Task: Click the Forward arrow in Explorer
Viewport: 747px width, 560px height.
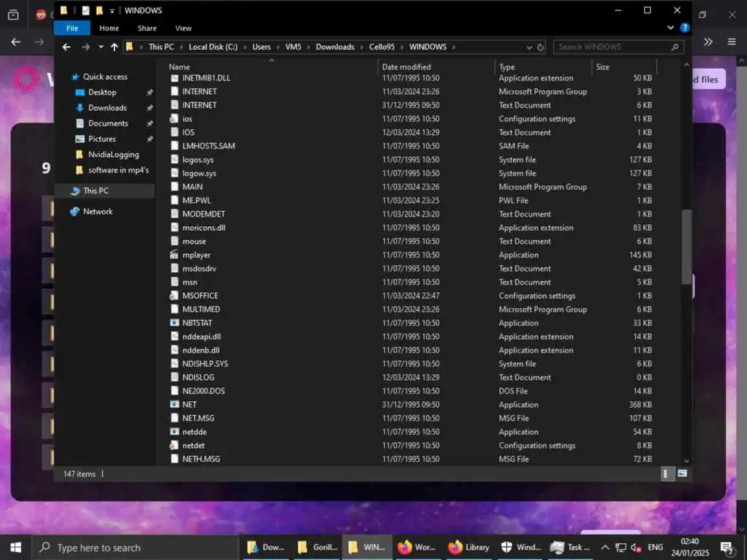Action: coord(86,47)
